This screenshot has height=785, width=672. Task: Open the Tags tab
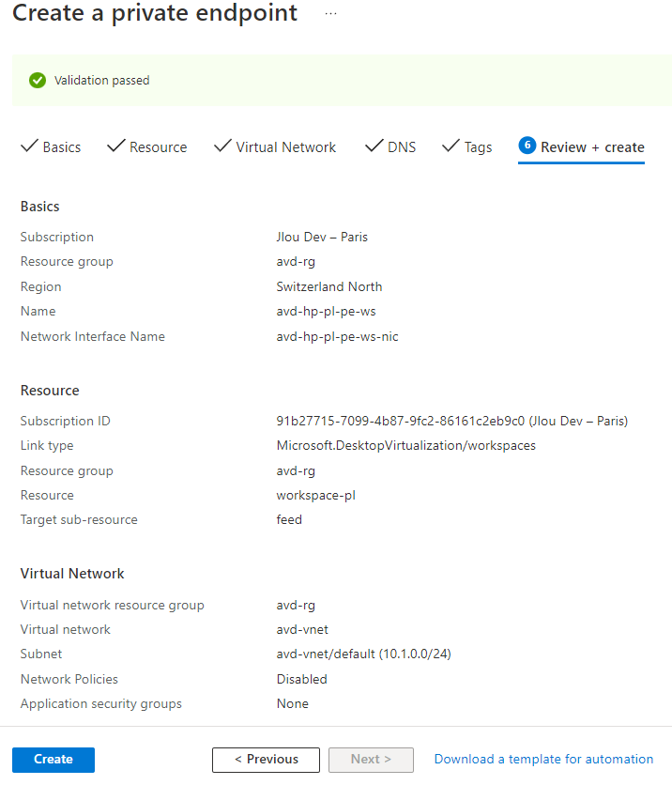[x=467, y=147]
